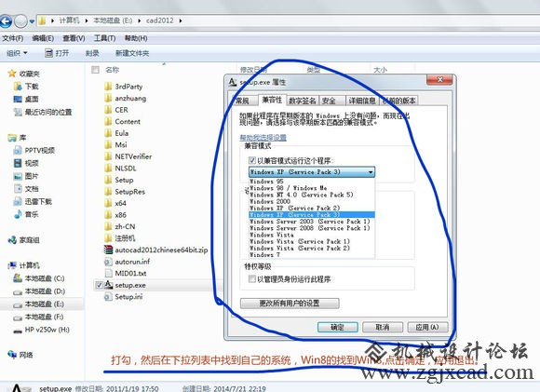Viewport: 540px width, 392px height.
Task: Click the 确定 button
Action: (x=337, y=327)
